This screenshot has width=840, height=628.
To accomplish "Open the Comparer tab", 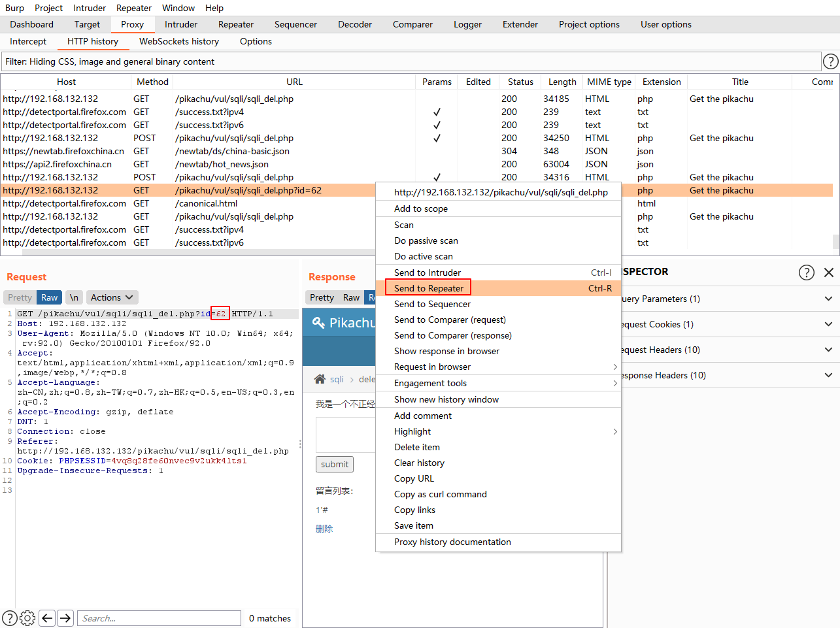I will (x=412, y=24).
